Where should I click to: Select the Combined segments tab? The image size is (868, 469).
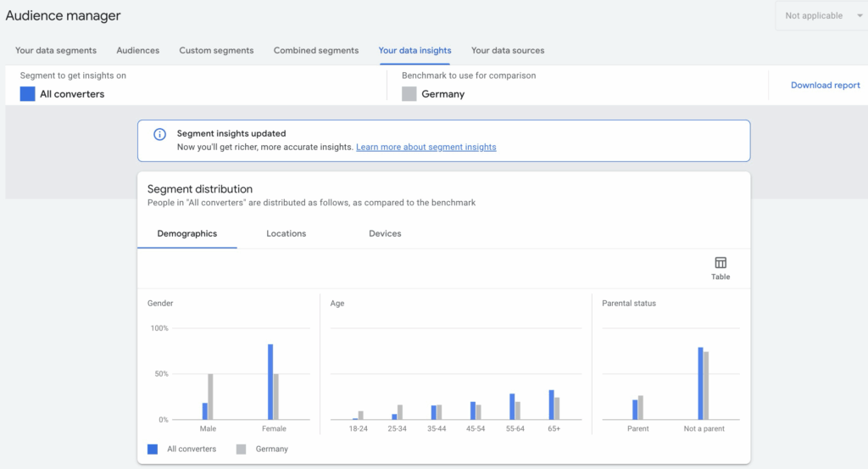pos(315,51)
